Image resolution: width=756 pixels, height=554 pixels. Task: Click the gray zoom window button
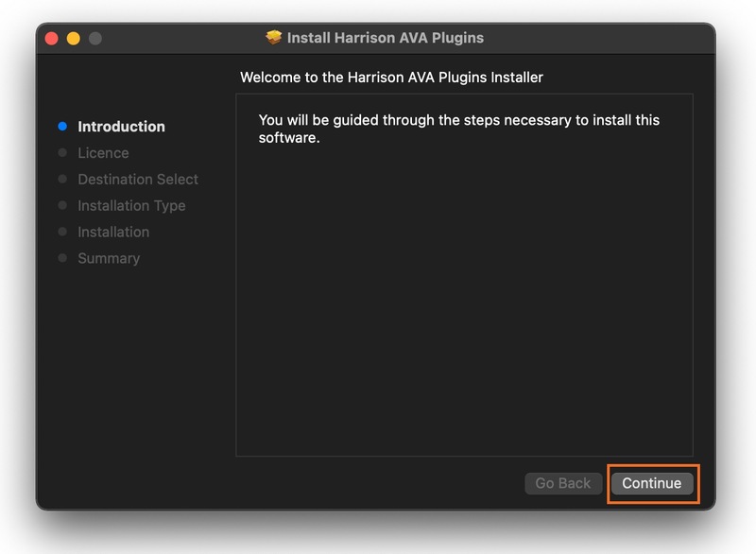pyautogui.click(x=95, y=39)
